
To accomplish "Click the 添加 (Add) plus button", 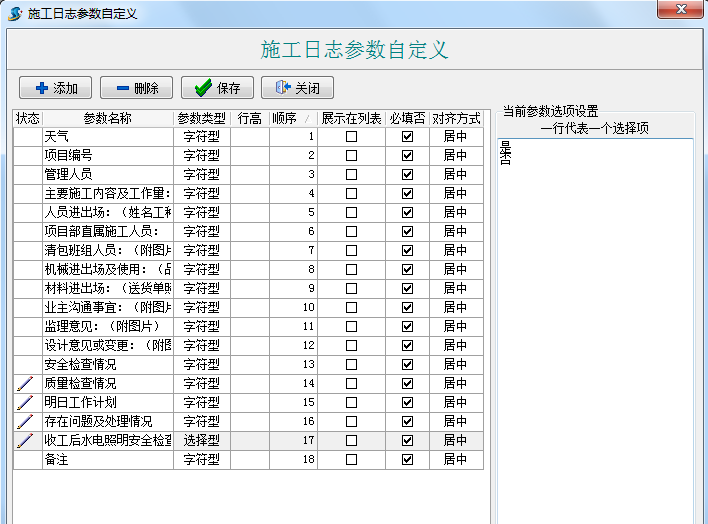I will pyautogui.click(x=56, y=88).
